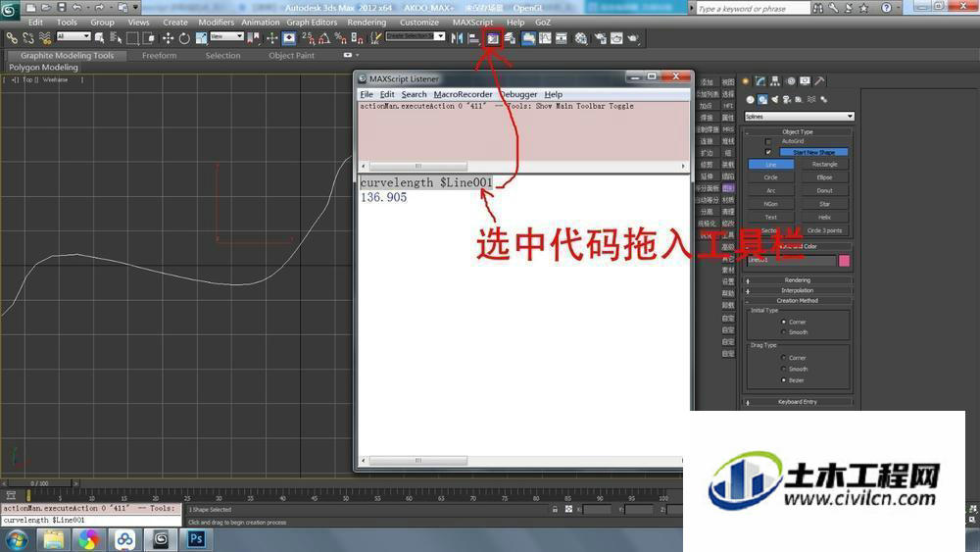Click the Select and Link tool

pos(11,39)
